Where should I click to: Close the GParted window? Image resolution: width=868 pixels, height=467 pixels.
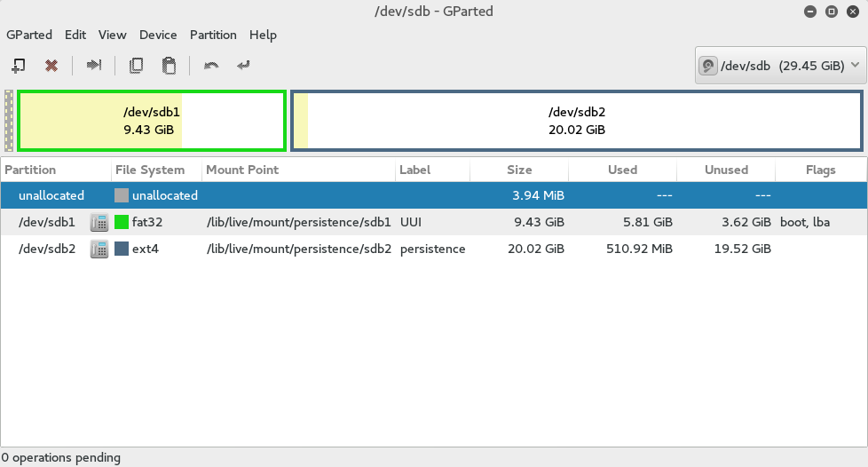click(853, 12)
